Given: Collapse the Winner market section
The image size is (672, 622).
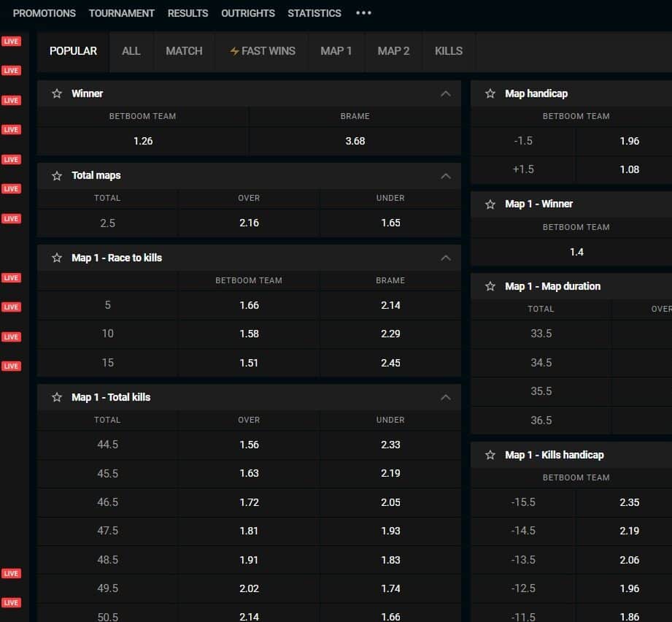Looking at the screenshot, I should [445, 93].
